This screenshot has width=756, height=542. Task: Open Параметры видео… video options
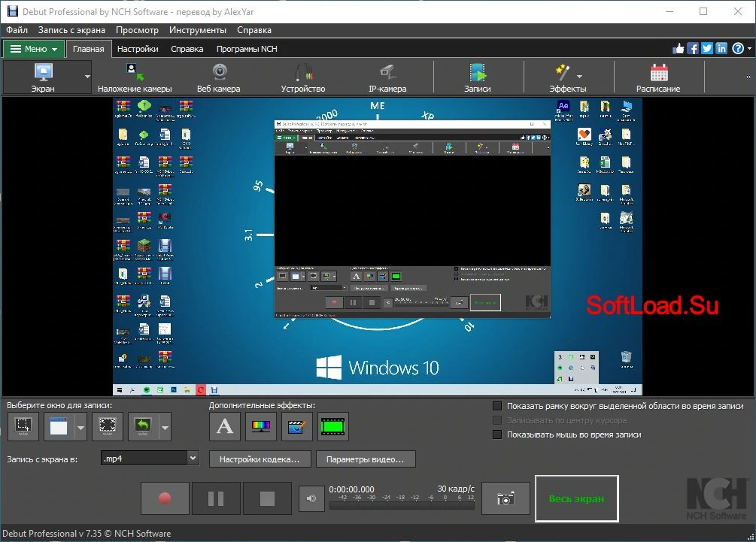(x=365, y=459)
